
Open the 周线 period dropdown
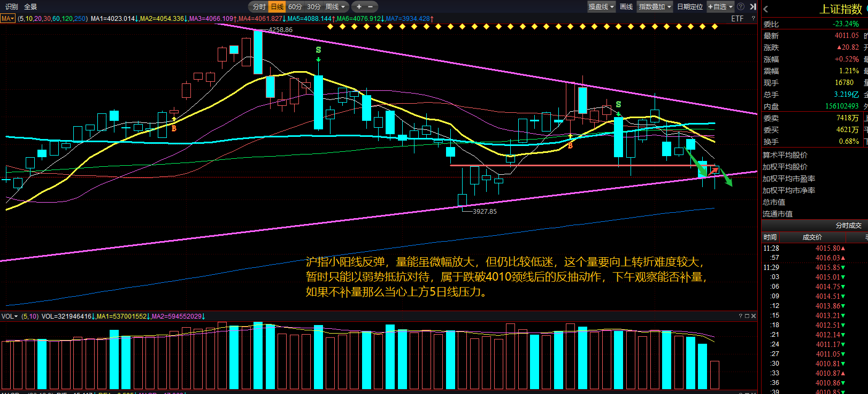[x=336, y=7]
